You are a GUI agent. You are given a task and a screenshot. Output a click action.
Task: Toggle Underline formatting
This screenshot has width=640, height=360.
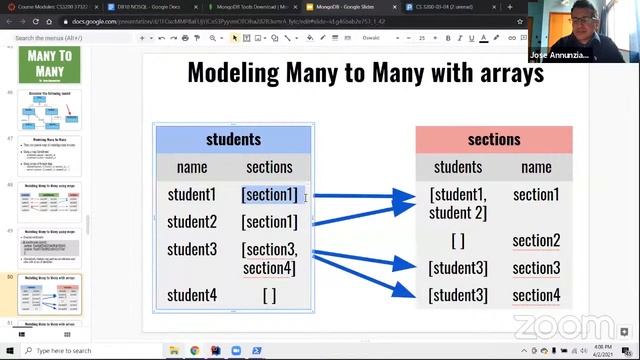(471, 38)
